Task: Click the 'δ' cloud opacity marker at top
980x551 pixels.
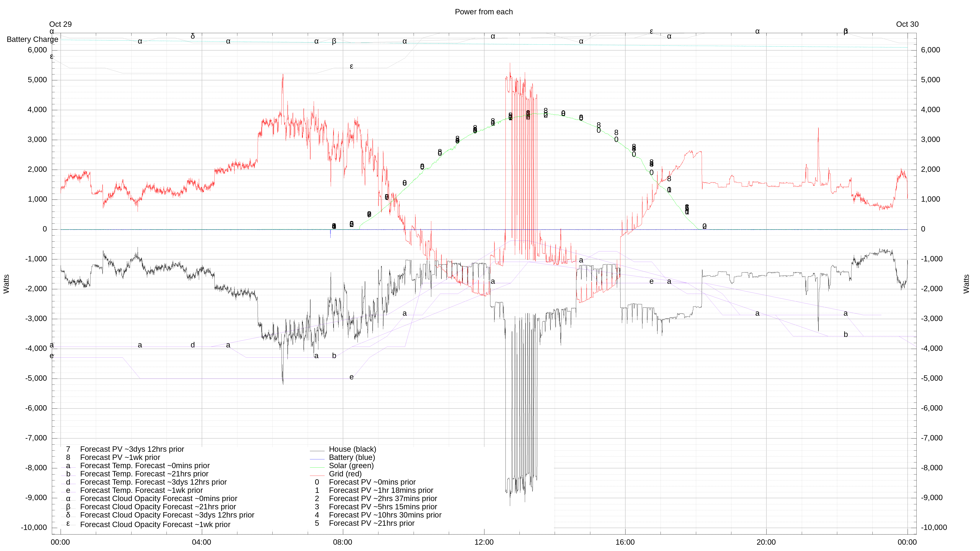Action: pyautogui.click(x=193, y=36)
